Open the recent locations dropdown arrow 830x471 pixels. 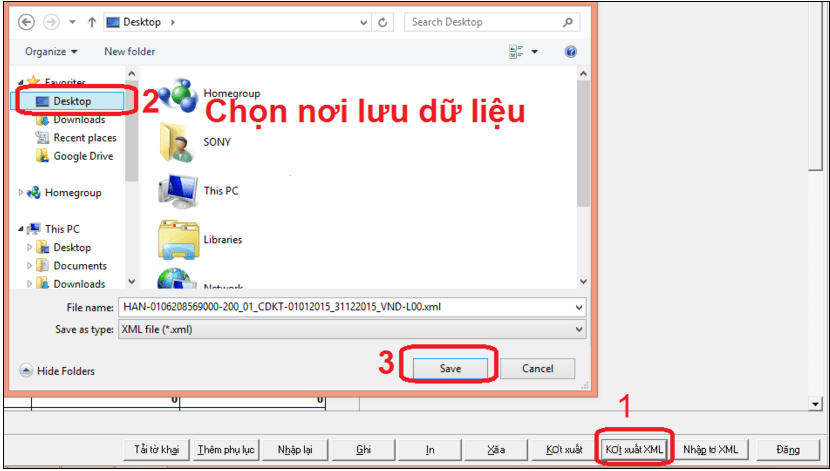click(x=73, y=22)
